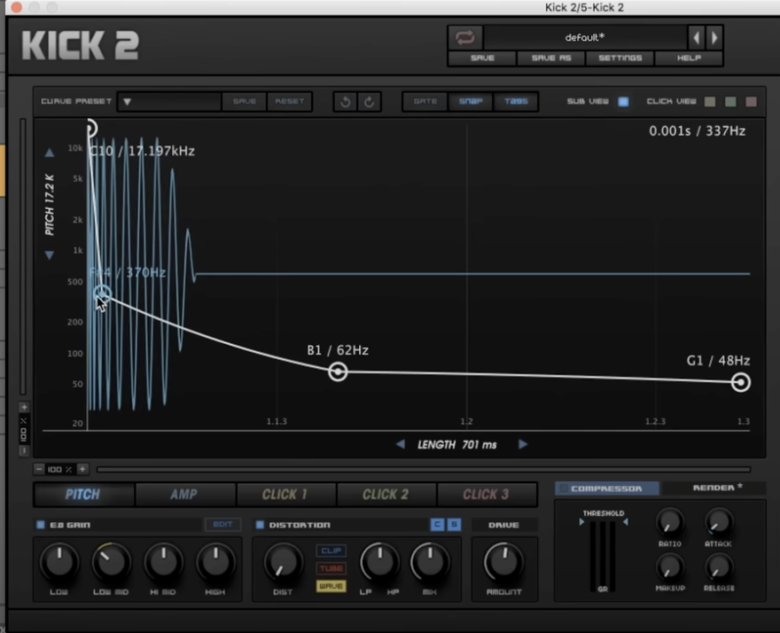This screenshot has width=780, height=633.
Task: Click the redo curve icon
Action: click(x=369, y=102)
